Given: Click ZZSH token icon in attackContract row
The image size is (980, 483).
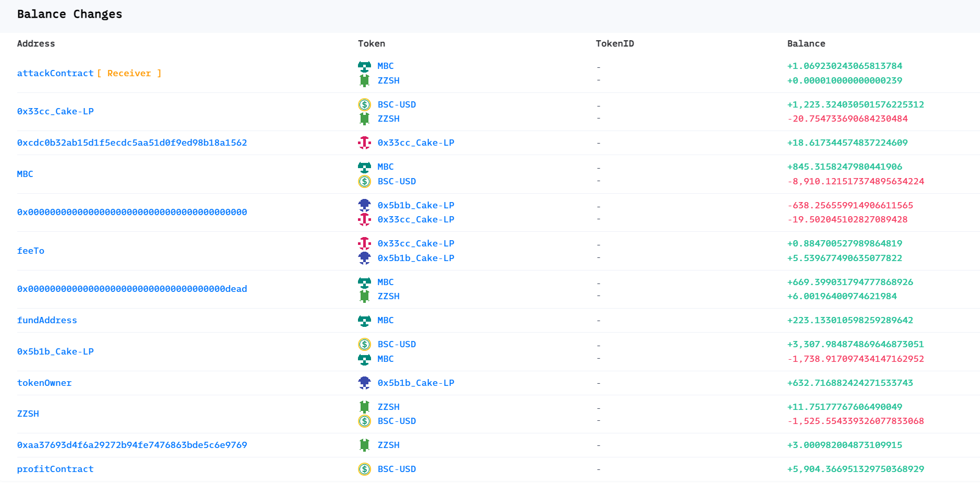Looking at the screenshot, I should (x=364, y=80).
